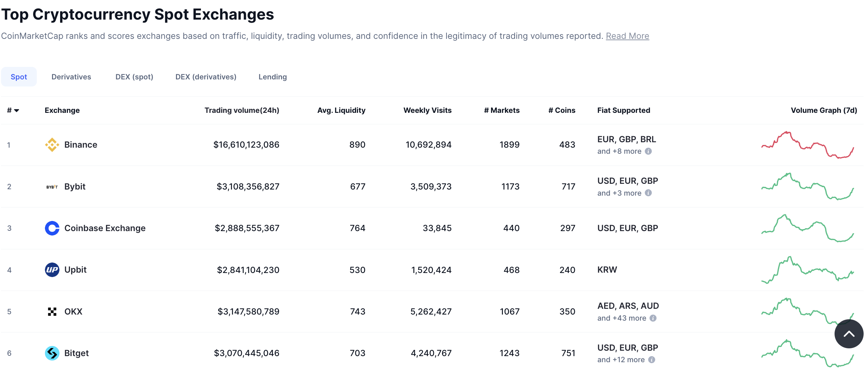Click the Coinbase Exchange logo icon

[52, 228]
